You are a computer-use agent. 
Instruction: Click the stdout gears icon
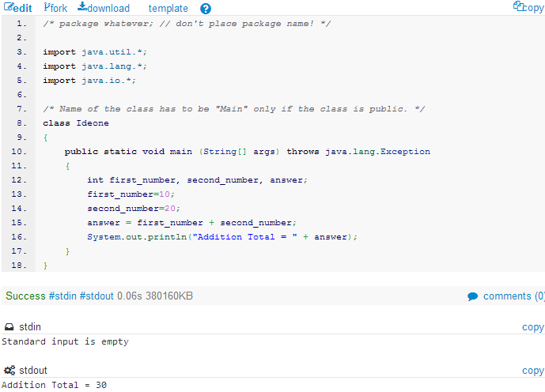(x=9, y=371)
